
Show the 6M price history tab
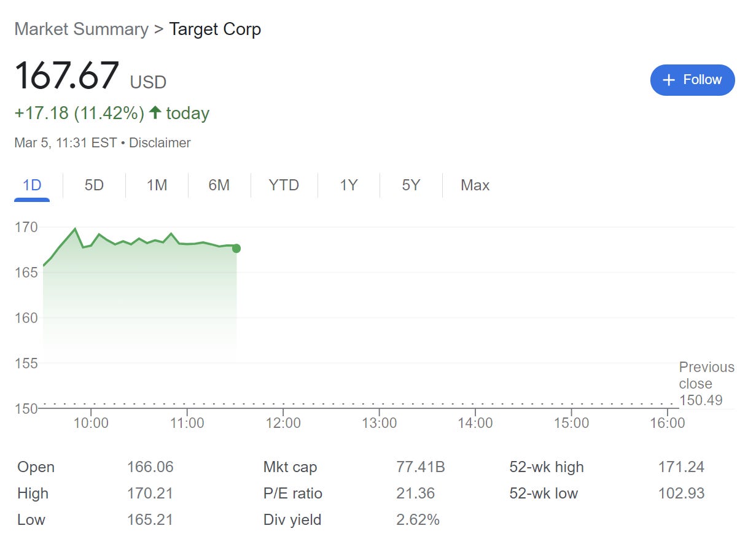point(219,185)
